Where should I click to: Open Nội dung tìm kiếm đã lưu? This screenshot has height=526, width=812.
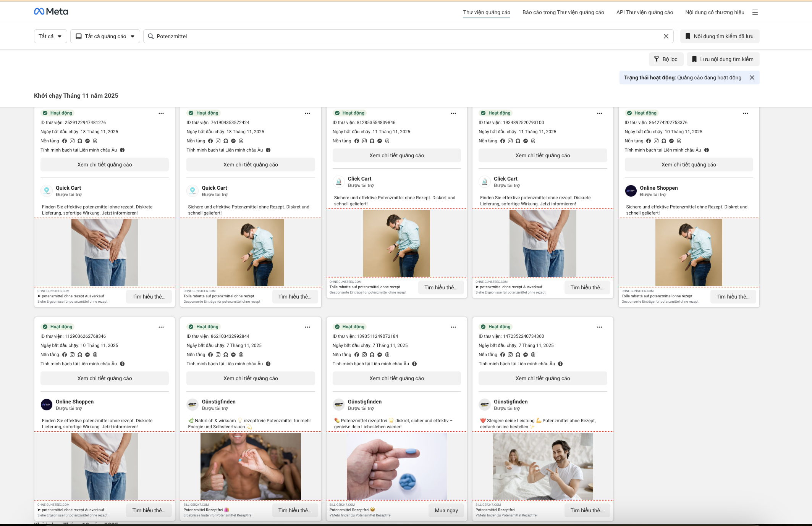[719, 36]
